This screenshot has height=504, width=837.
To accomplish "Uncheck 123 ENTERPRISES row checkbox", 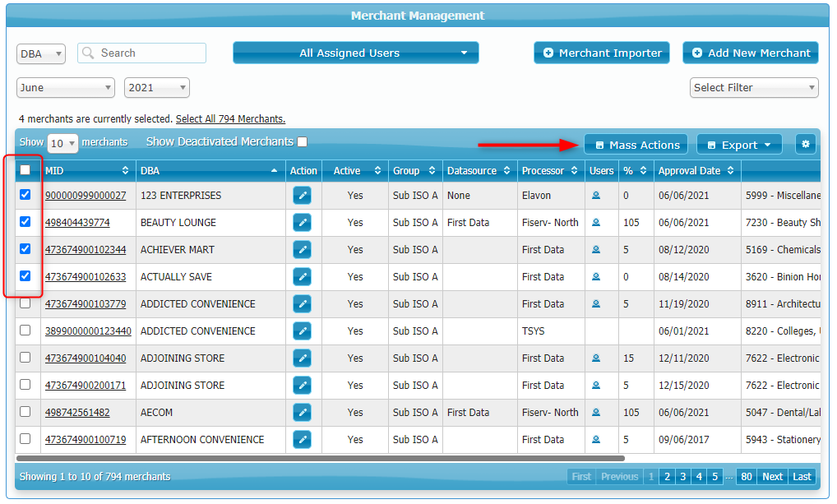I will (25, 194).
